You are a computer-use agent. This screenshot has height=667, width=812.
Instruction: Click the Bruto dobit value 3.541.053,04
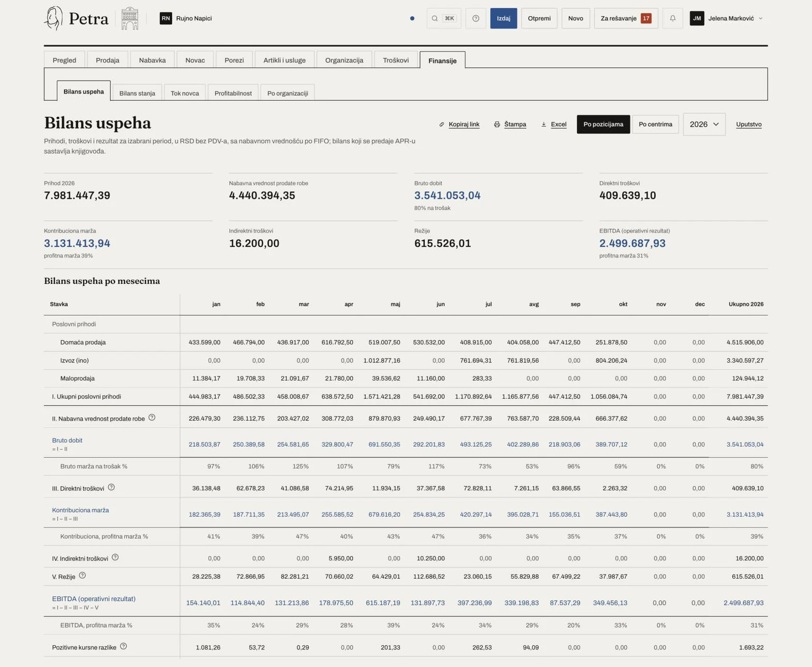coord(447,195)
